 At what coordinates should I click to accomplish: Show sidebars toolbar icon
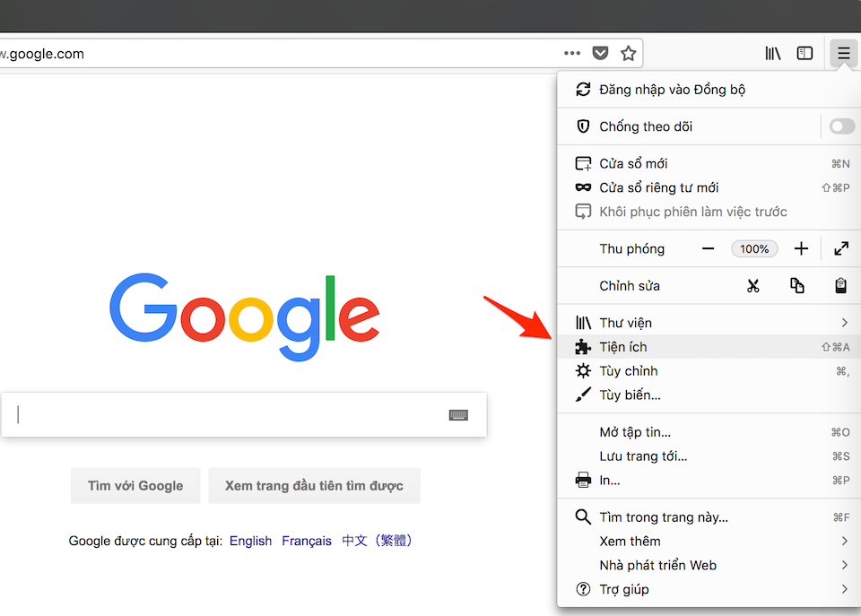pyautogui.click(x=805, y=53)
